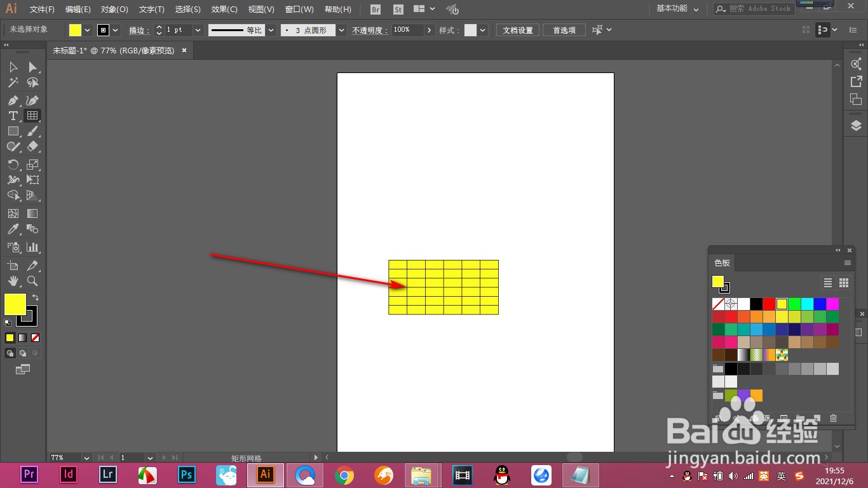Open the 基本功能 workspace switcher
This screenshot has width=868, height=488.
click(x=677, y=9)
